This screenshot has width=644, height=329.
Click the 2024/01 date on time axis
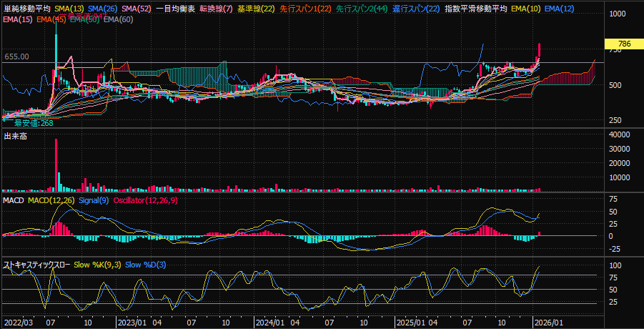click(270, 323)
